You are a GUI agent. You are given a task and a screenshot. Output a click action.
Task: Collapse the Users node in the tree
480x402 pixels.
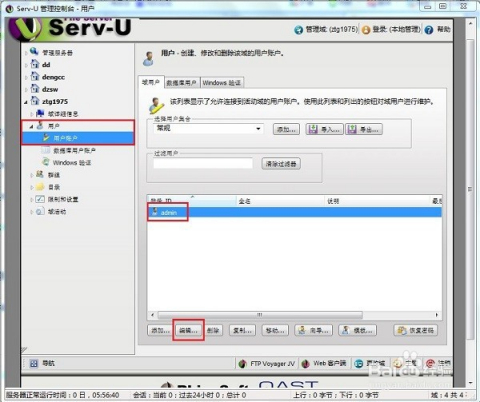pyautogui.click(x=32, y=126)
